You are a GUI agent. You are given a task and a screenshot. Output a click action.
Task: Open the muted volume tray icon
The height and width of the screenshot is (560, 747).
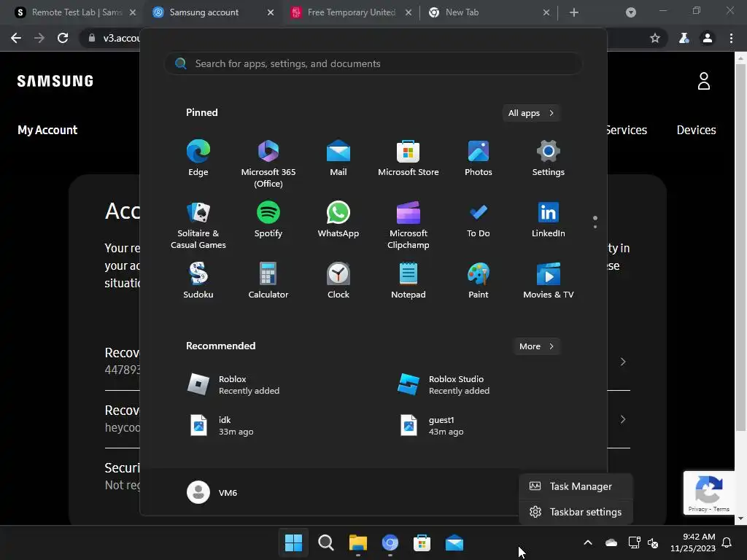tap(653, 542)
